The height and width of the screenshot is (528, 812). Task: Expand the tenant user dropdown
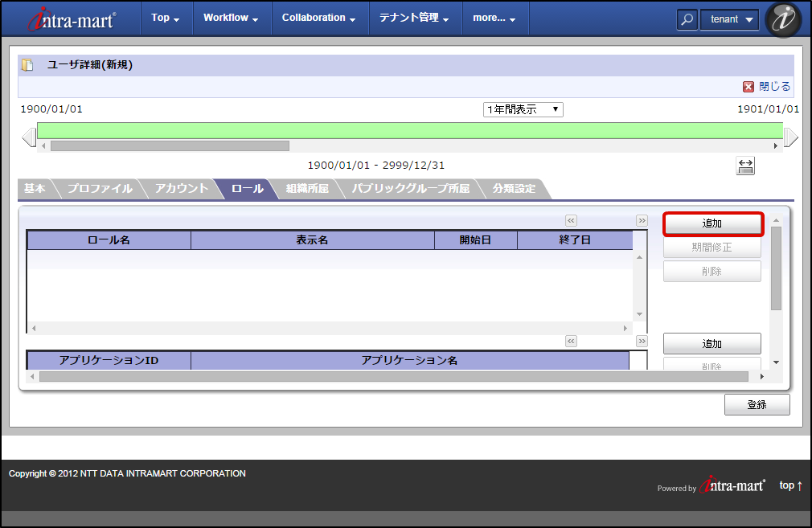click(x=729, y=20)
